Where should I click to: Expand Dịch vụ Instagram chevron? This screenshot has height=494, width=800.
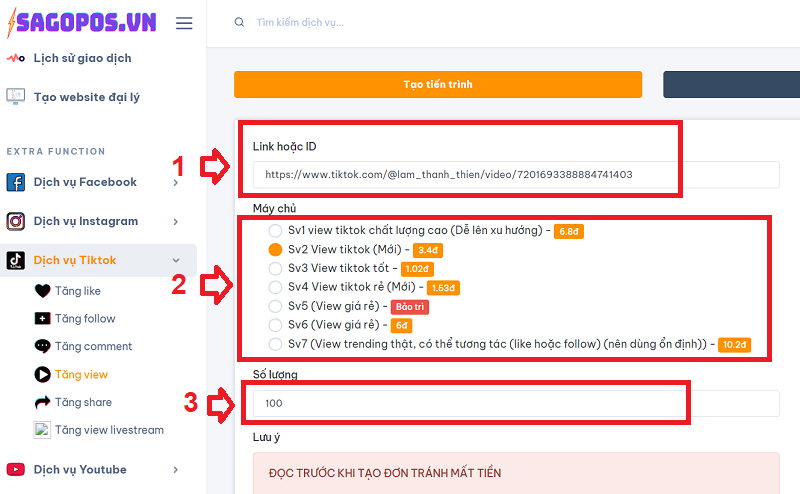point(176,221)
